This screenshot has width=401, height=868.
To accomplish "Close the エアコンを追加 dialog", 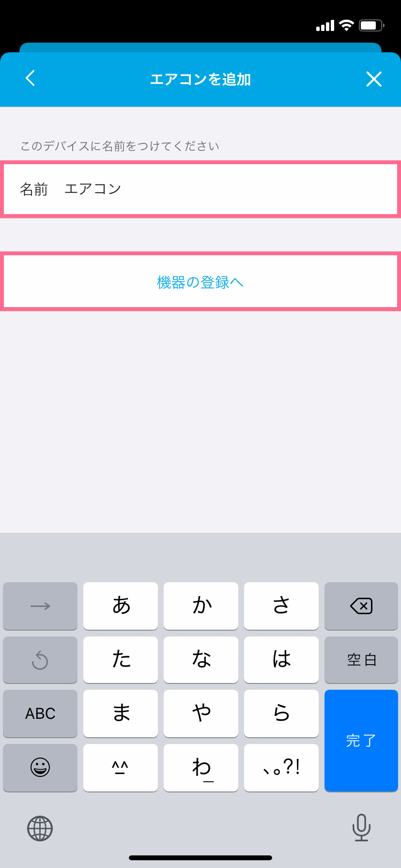I will pyautogui.click(x=374, y=79).
